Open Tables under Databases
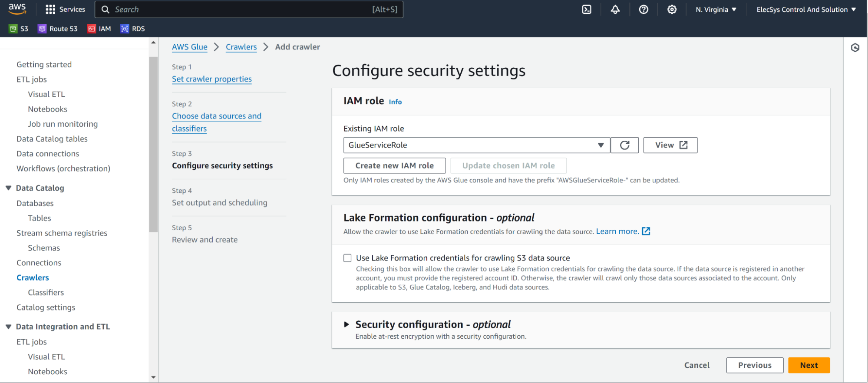Viewport: 868px width, 383px height. pos(40,218)
